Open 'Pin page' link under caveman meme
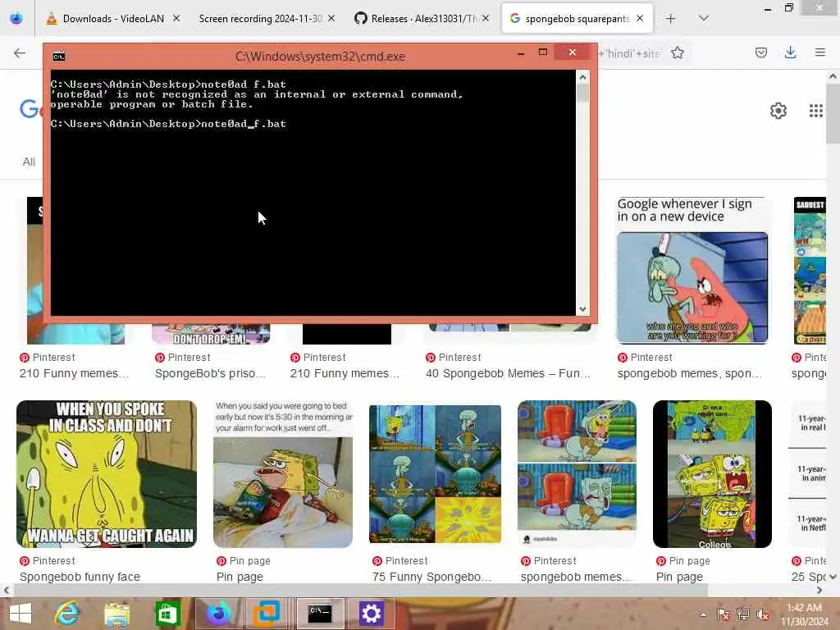 coord(240,577)
